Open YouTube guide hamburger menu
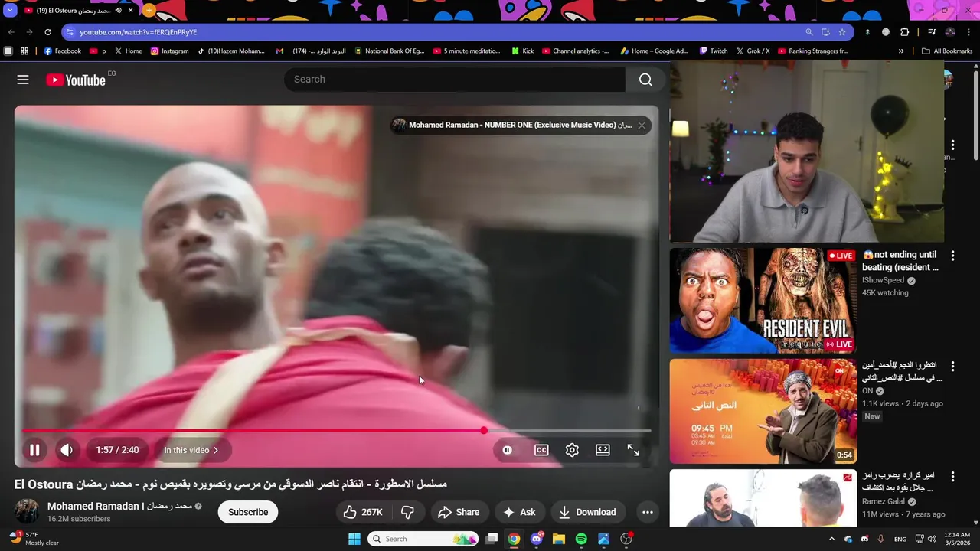The height and width of the screenshot is (551, 980). [x=23, y=80]
